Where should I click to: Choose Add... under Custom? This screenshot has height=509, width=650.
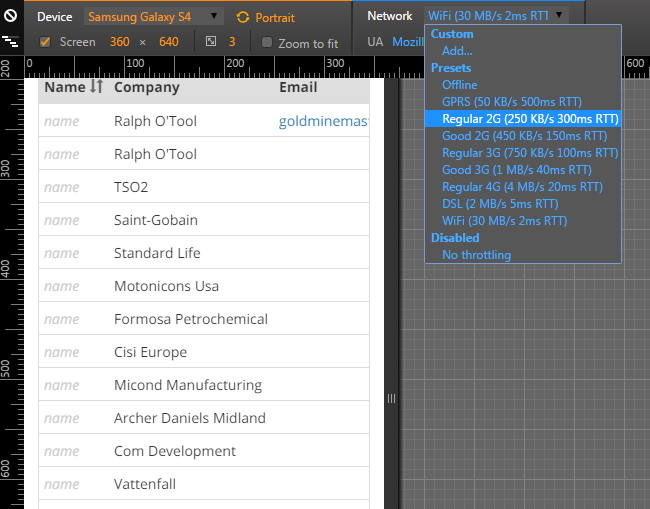[x=457, y=51]
